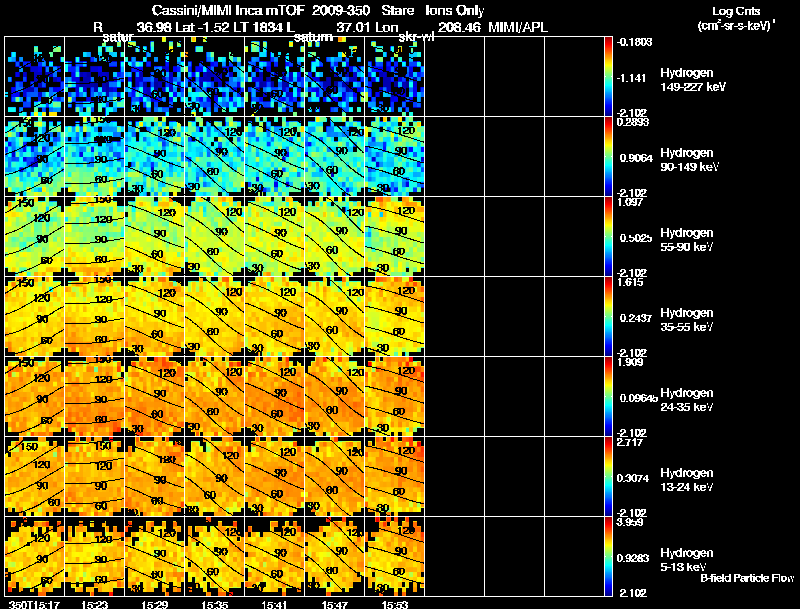Click the '0.9283' color scale value
The width and height of the screenshot is (800, 609).
(x=633, y=558)
